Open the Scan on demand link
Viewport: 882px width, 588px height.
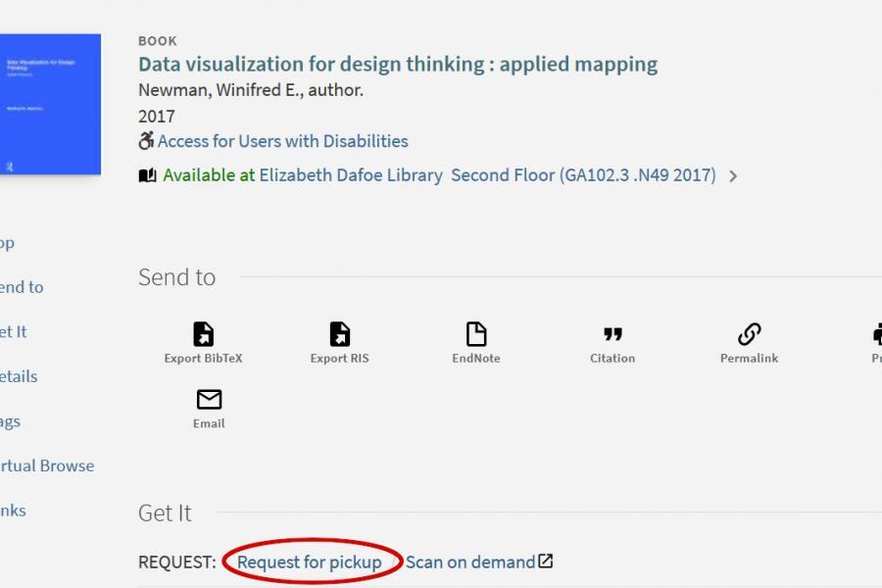click(x=469, y=563)
